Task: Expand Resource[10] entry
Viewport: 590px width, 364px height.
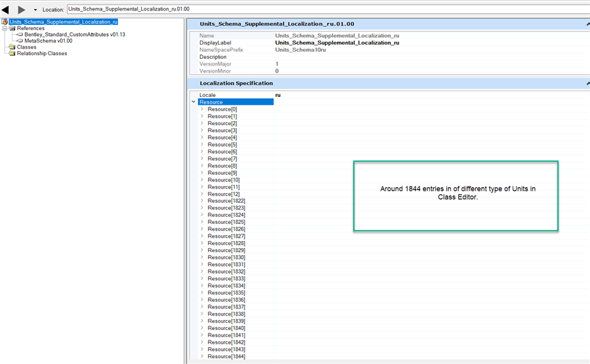Action: [202, 180]
